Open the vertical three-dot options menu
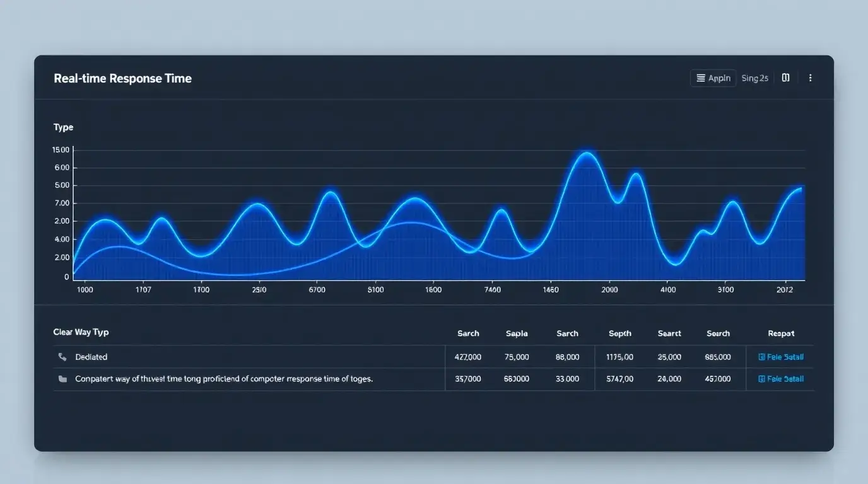 [810, 78]
